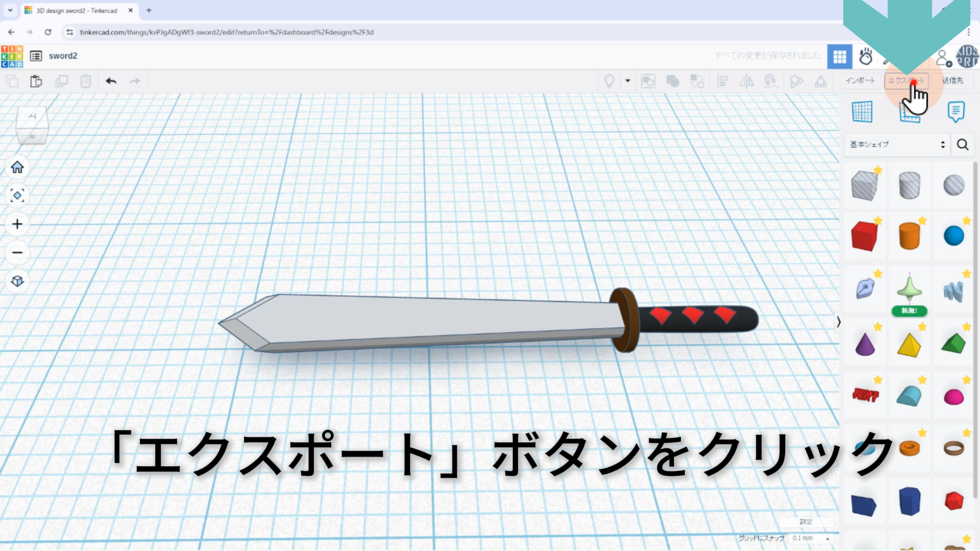This screenshot has width=980, height=551.
Task: Pick the red box shape swatch
Action: [864, 236]
